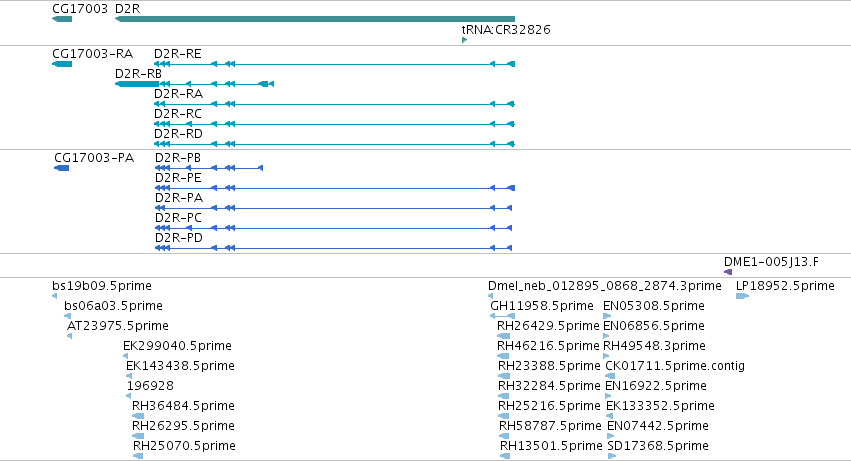Click the RH13501.5prime EST label
The width and height of the screenshot is (851, 461).
click(x=551, y=446)
